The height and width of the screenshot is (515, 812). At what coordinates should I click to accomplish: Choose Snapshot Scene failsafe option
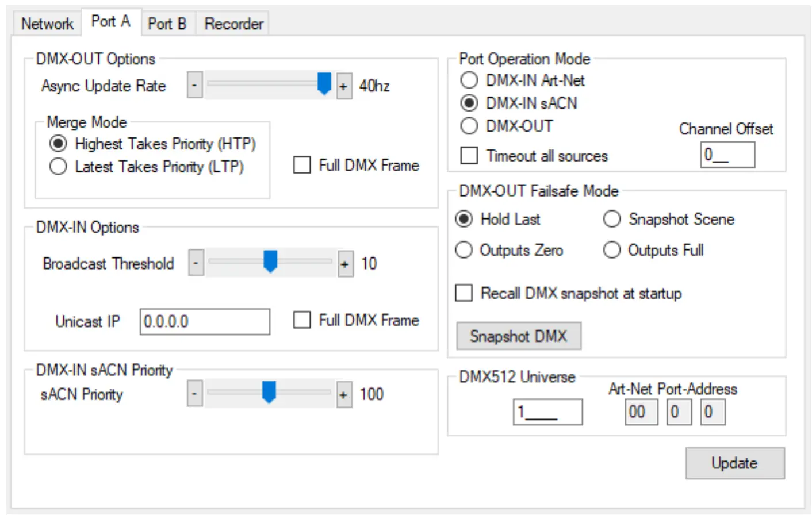pyautogui.click(x=612, y=219)
